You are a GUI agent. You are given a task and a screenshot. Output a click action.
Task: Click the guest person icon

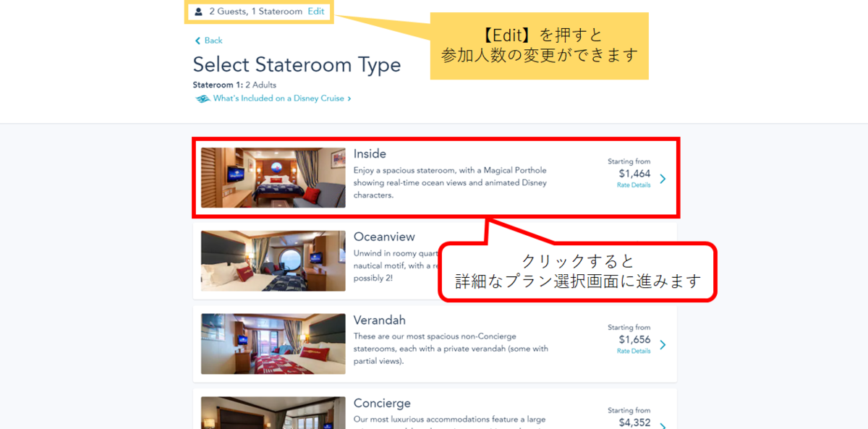coord(198,12)
